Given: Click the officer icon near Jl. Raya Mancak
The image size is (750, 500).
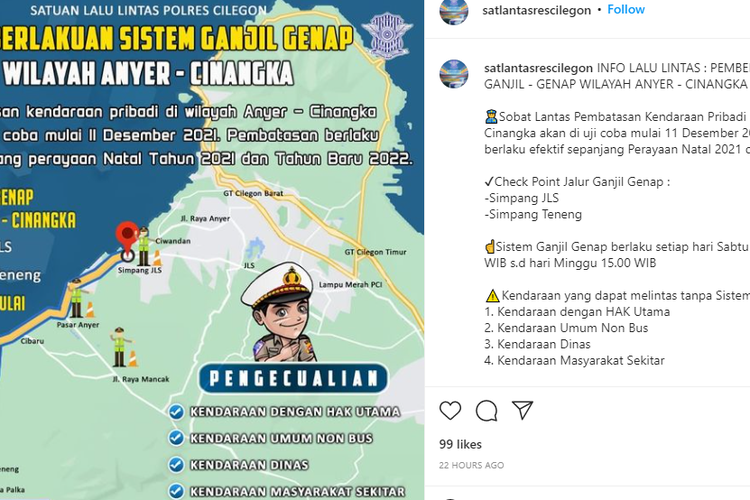Looking at the screenshot, I should pyautogui.click(x=120, y=347).
